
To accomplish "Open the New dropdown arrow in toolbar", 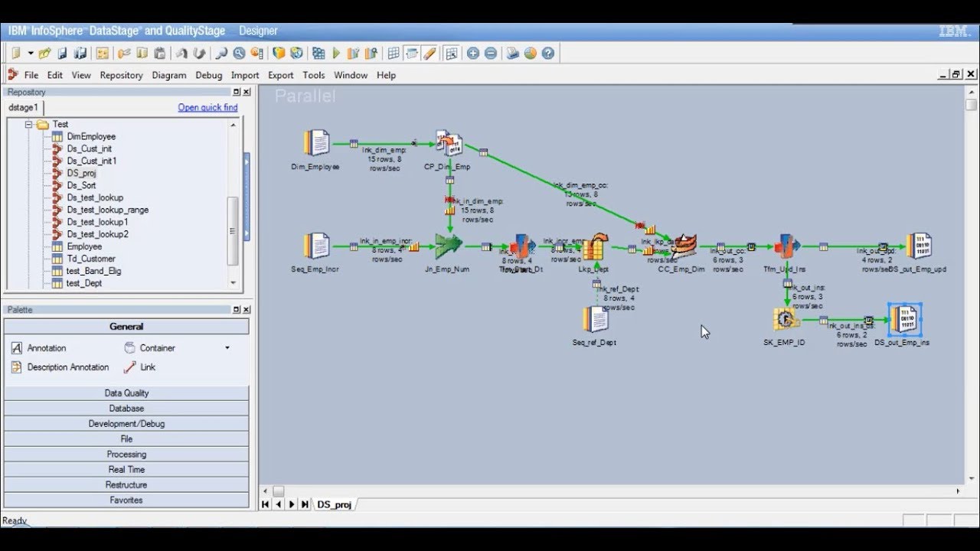I will (31, 54).
